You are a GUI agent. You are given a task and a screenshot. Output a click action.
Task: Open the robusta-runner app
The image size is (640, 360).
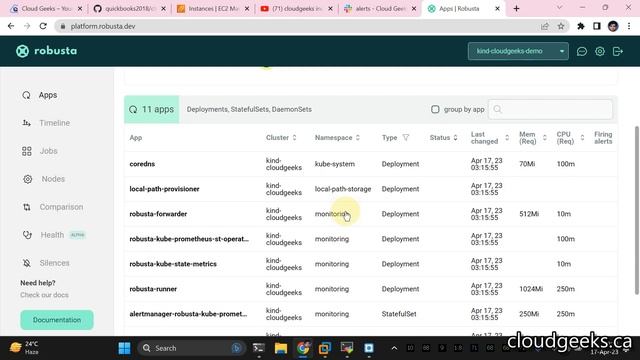point(153,289)
